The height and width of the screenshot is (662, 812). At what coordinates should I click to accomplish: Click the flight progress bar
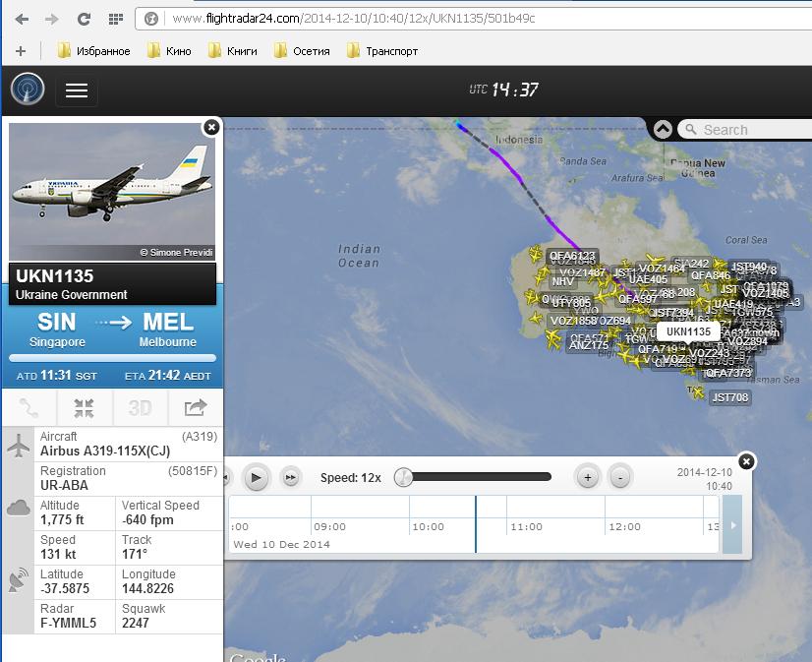[112, 358]
